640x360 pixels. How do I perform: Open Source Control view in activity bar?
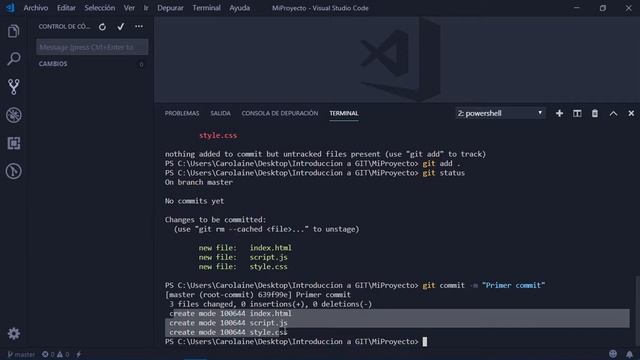point(13,87)
